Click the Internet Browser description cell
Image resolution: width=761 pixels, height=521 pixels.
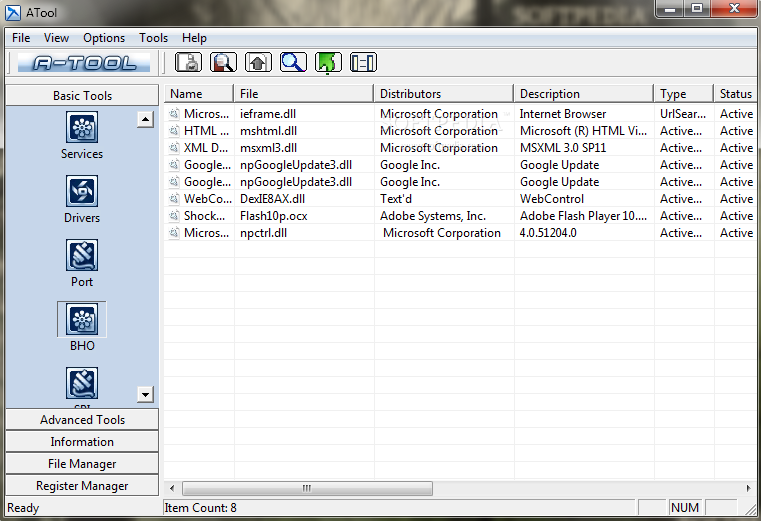click(563, 114)
